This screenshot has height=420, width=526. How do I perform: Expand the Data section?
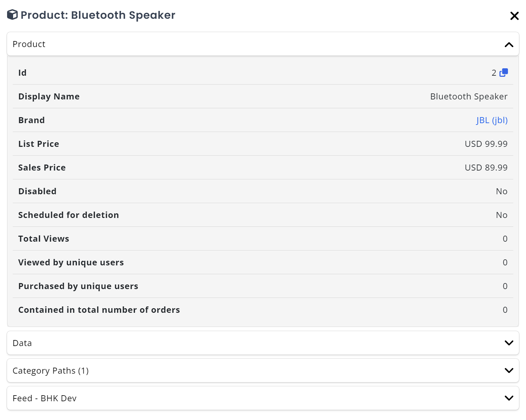pyautogui.click(x=509, y=343)
